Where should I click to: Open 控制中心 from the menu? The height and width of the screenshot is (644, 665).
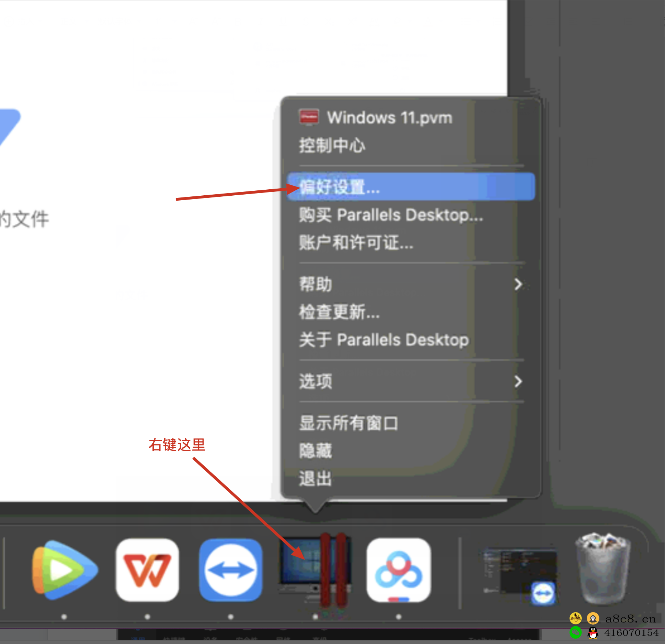[x=411, y=145]
